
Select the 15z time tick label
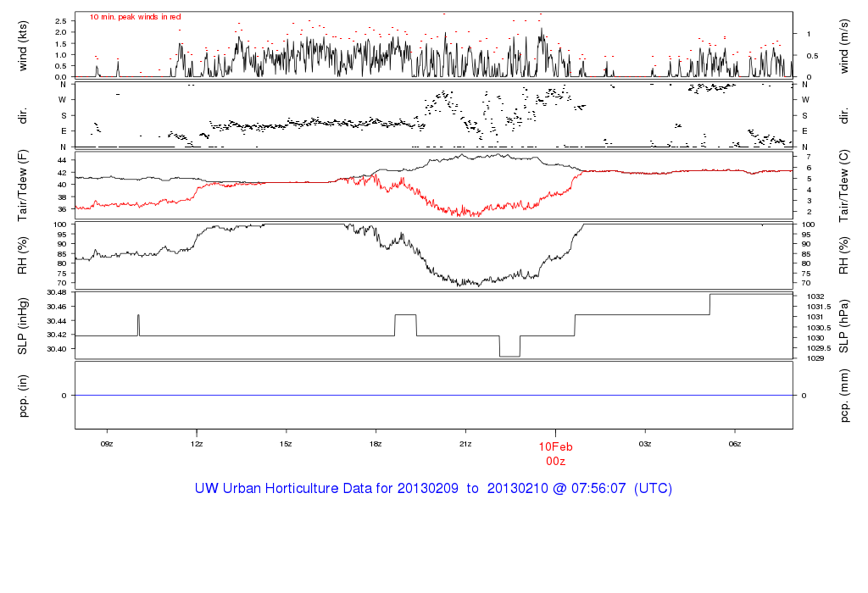tap(286, 444)
